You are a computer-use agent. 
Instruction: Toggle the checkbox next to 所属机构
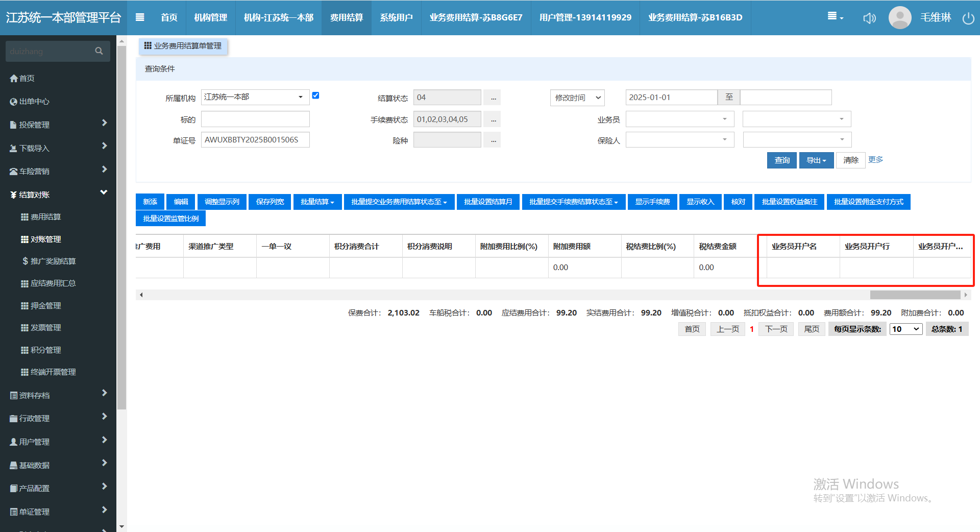pyautogui.click(x=315, y=95)
